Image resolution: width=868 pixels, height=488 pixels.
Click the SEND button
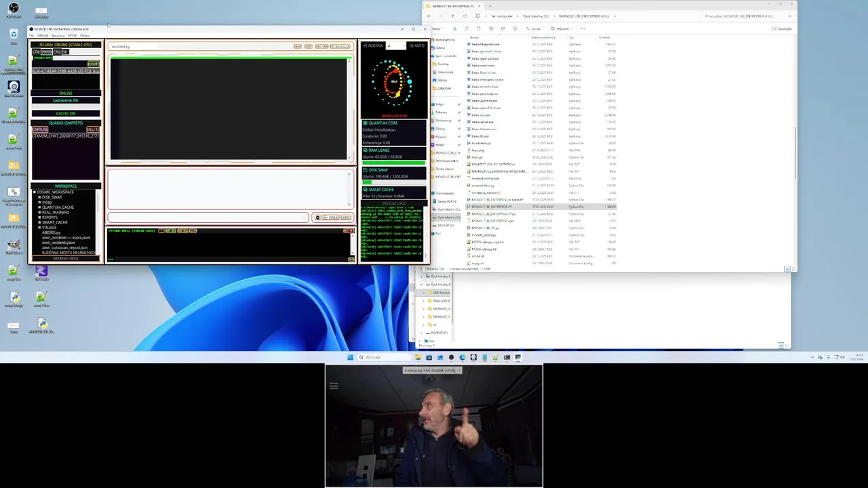tap(346, 218)
